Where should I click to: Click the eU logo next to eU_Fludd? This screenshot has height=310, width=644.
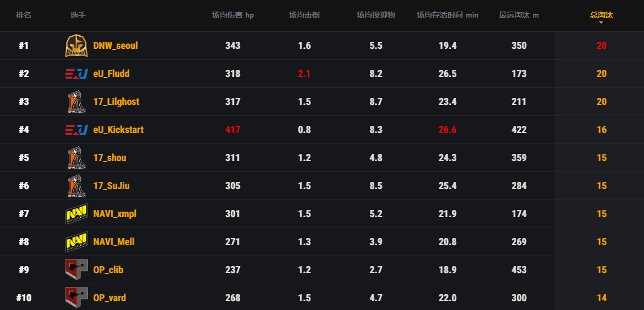coord(76,74)
